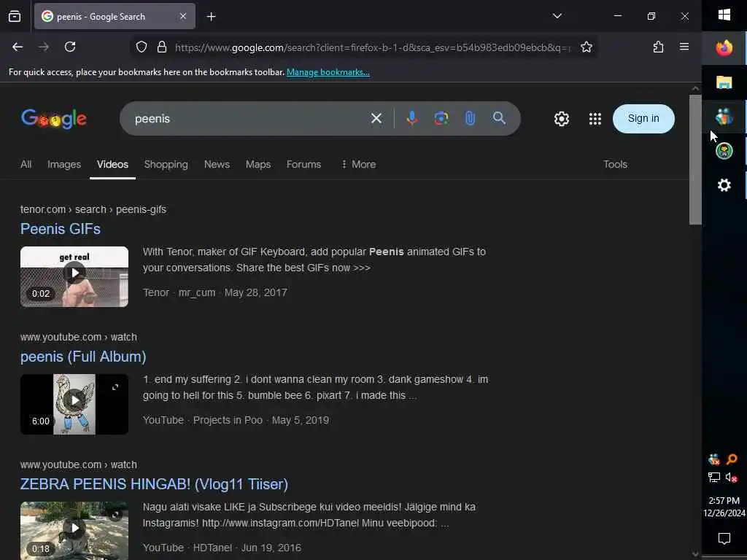This screenshot has height=560, width=747.
Task: Open the ZEBRA PEENIS HINGAB! link
Action: pyautogui.click(x=154, y=484)
